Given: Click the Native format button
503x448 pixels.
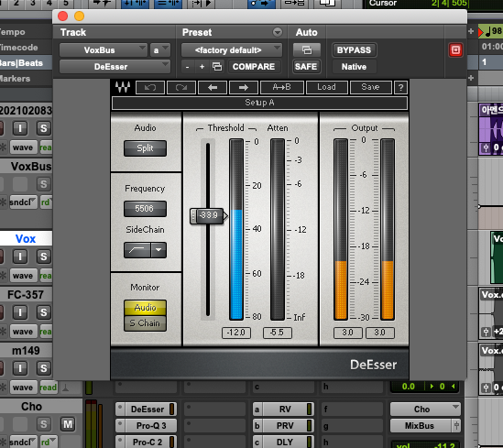Looking at the screenshot, I should point(354,67).
